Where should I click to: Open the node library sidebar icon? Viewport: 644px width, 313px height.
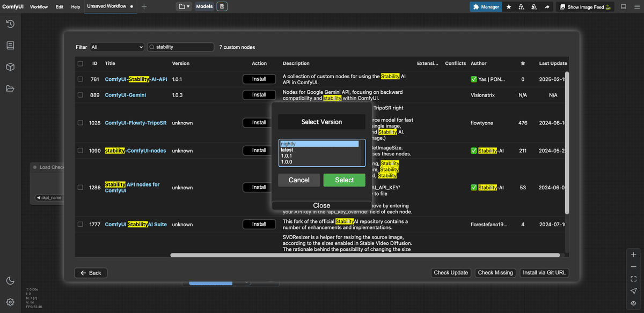coord(10,46)
